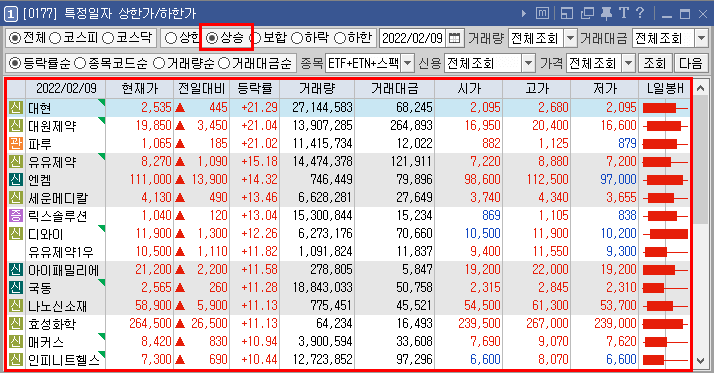The width and height of the screenshot is (714, 373).
Task: Click the 신 badge beside 효성화학
Action: (x=15, y=324)
